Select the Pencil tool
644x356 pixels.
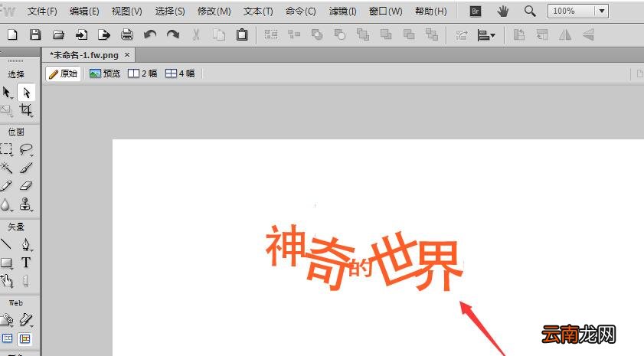pos(6,186)
